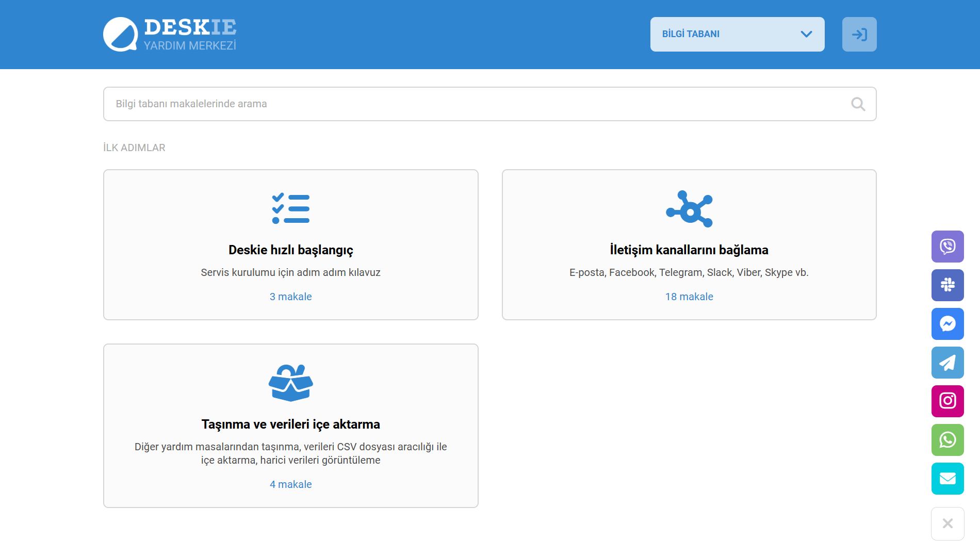Open the WhatsApp contact icon

pos(948,440)
